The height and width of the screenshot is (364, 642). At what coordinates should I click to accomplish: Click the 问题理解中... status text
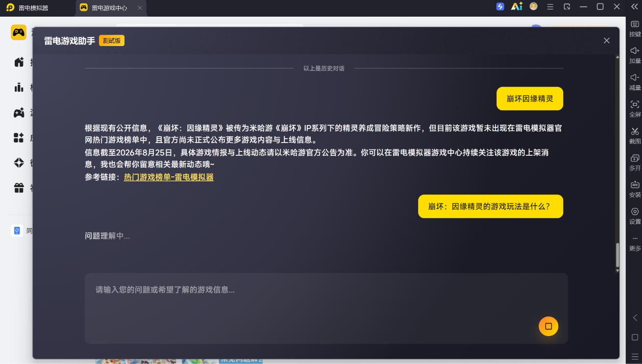pyautogui.click(x=107, y=236)
